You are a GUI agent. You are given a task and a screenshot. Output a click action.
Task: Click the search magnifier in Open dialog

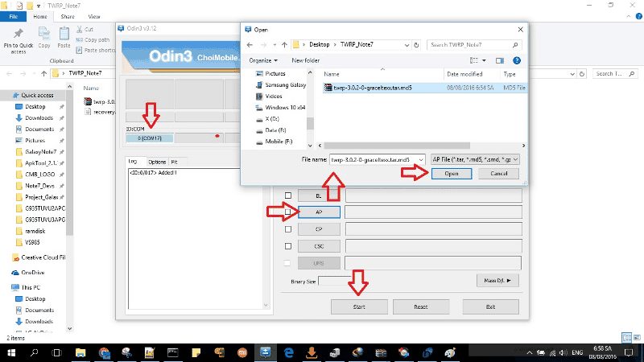[x=515, y=45]
